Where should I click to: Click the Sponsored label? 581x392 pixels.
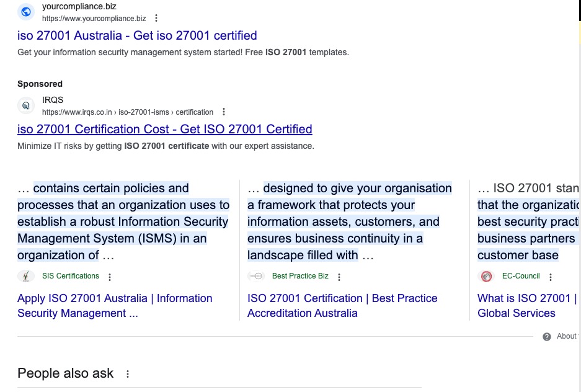tap(40, 84)
